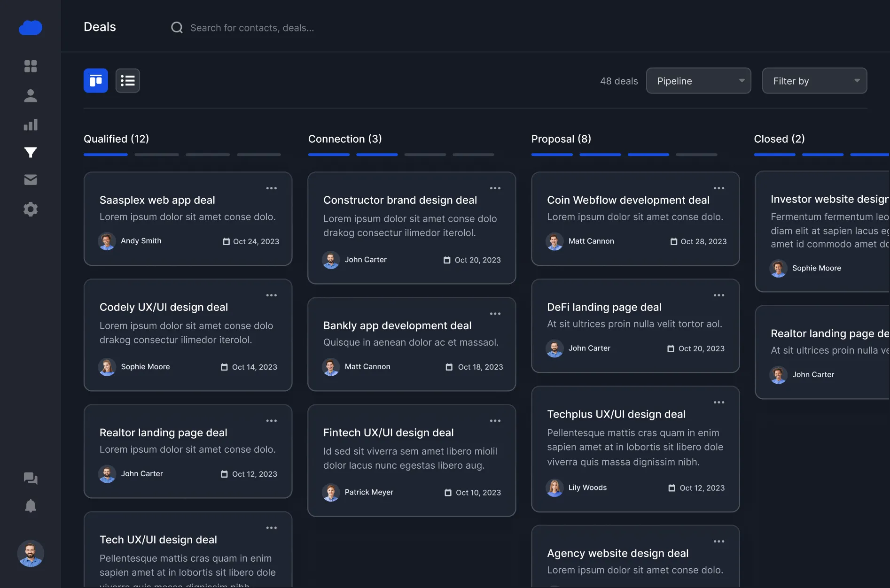The width and height of the screenshot is (890, 588).
Task: Open the dashboard grid icon in sidebar
Action: pos(31,66)
